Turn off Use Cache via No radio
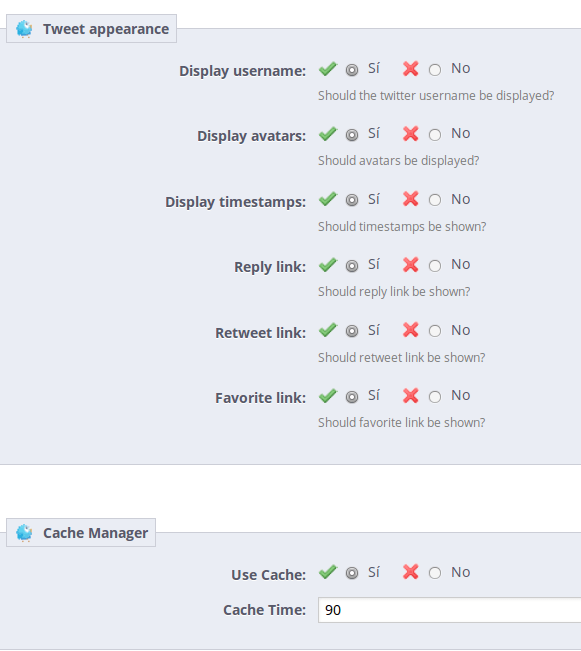 point(435,573)
